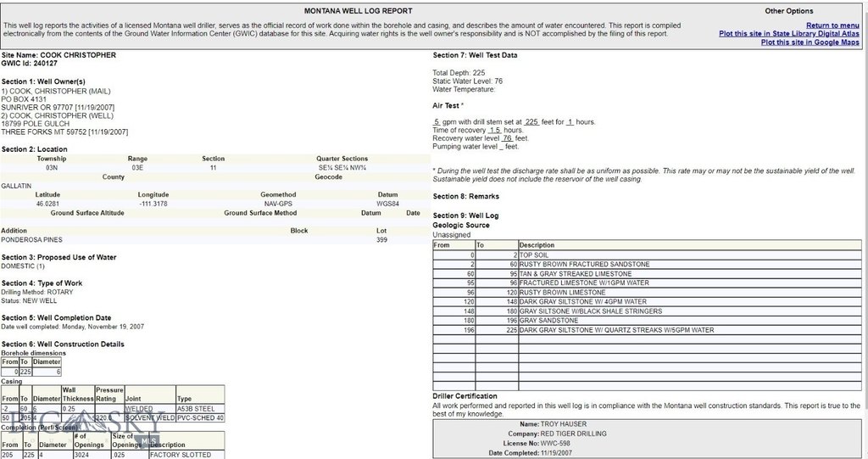This screenshot has width=868, height=459.
Task: Click the latitude value 46.0281
Action: (48, 204)
